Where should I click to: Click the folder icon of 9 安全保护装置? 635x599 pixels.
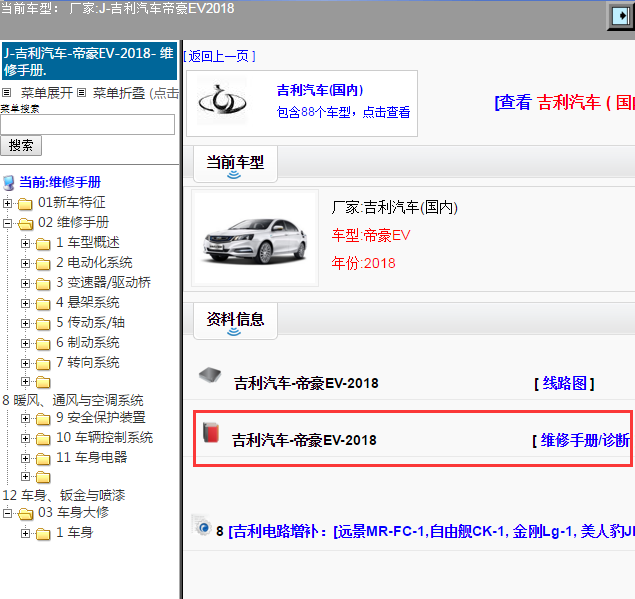click(43, 419)
